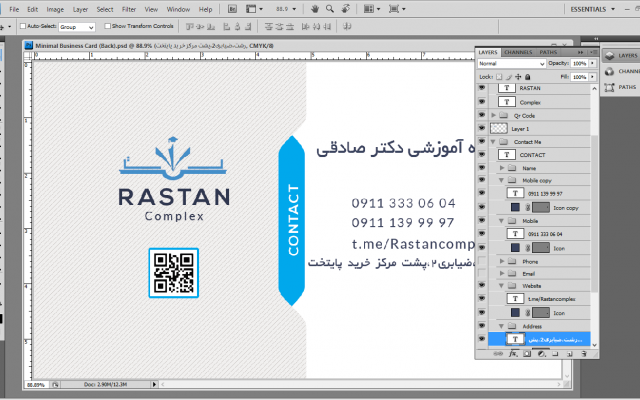Delete layer using the trash icon
The height and width of the screenshot is (400, 640).
[584, 354]
